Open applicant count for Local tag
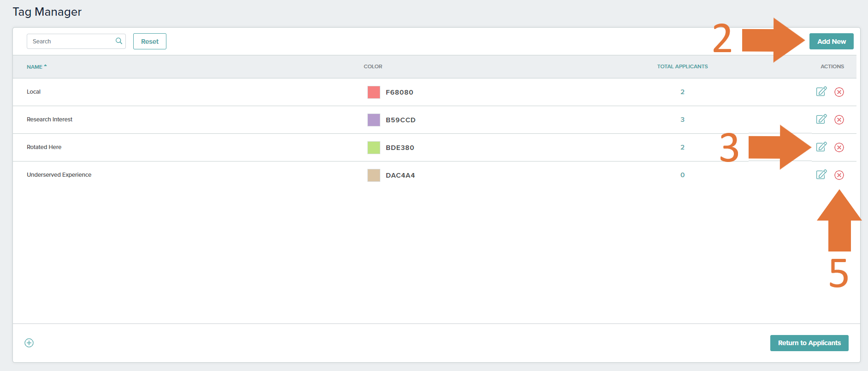 [683, 92]
